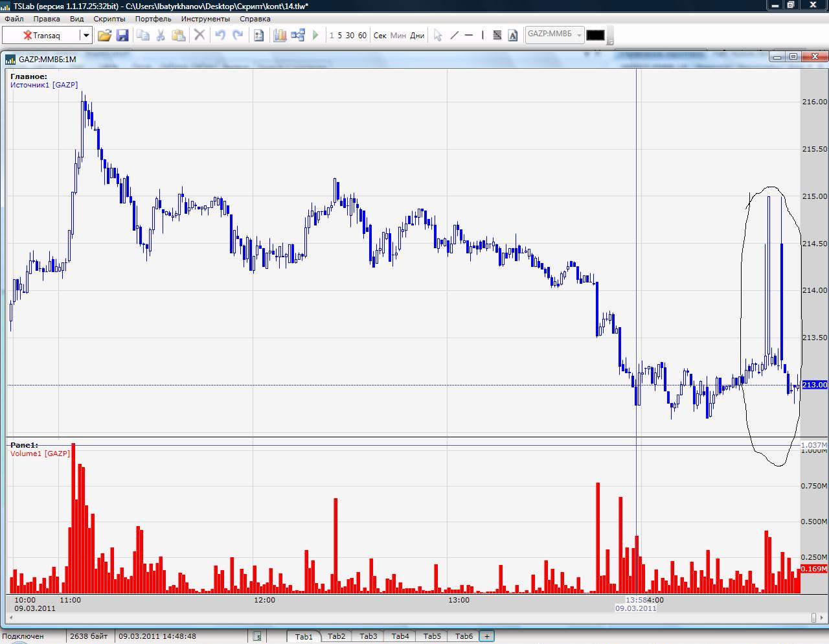Click the 213.00 current price marker

click(x=815, y=385)
